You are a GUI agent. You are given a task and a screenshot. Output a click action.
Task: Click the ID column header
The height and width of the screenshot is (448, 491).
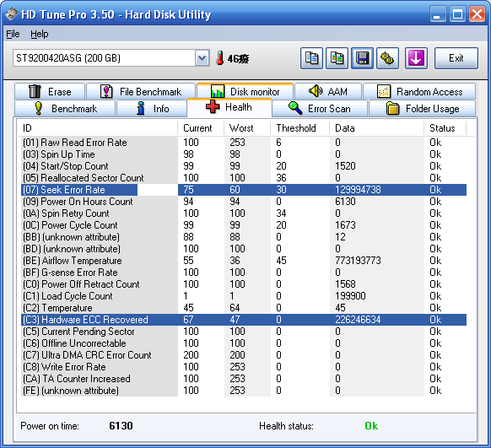pyautogui.click(x=97, y=128)
